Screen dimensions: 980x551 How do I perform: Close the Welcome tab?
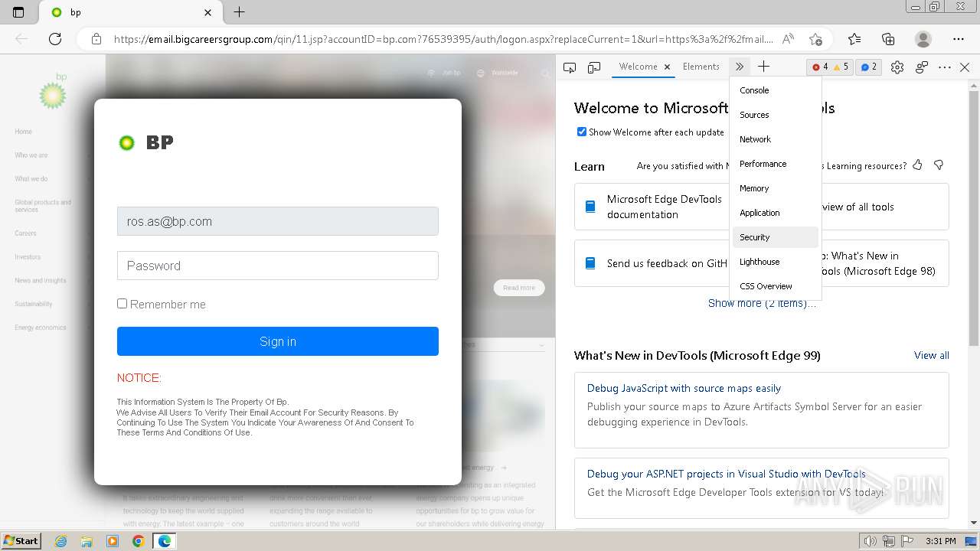(667, 67)
